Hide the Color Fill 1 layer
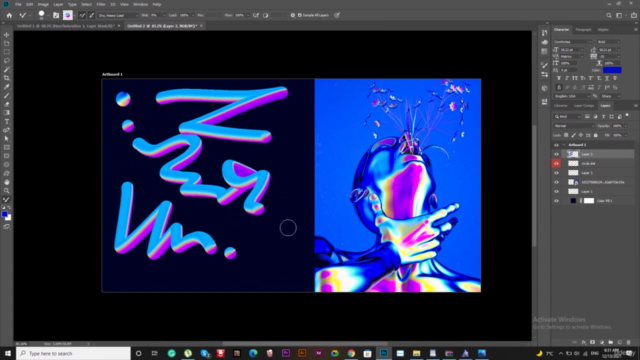Image resolution: width=640 pixels, height=360 pixels. (556, 201)
